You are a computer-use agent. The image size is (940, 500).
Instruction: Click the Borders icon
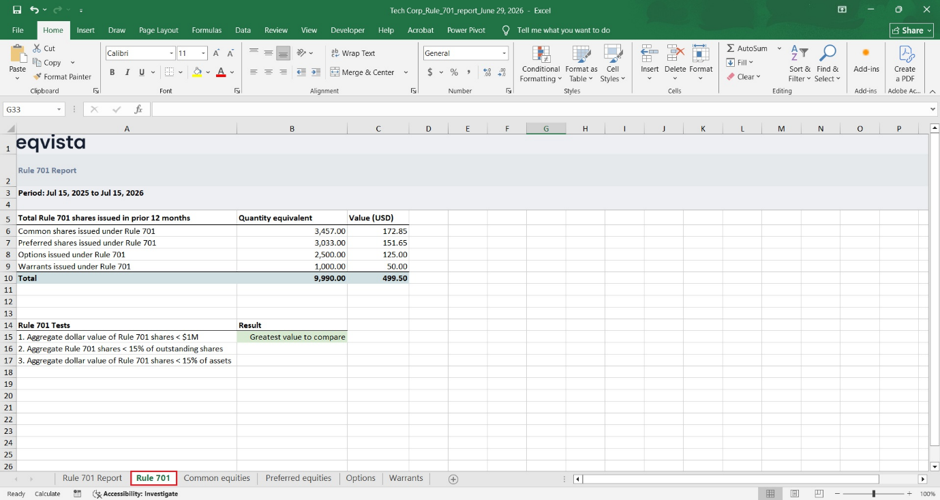[169, 72]
